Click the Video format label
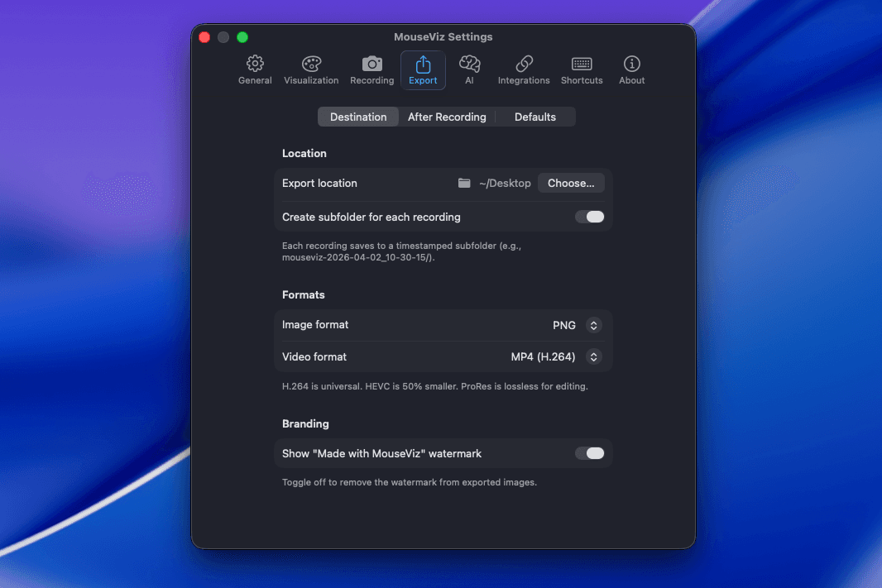This screenshot has width=882, height=588. [x=314, y=357]
